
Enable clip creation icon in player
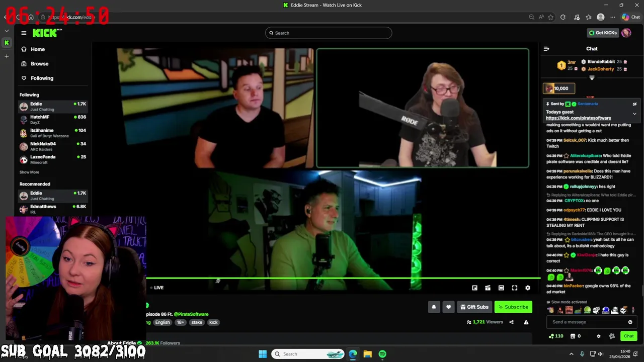488,288
